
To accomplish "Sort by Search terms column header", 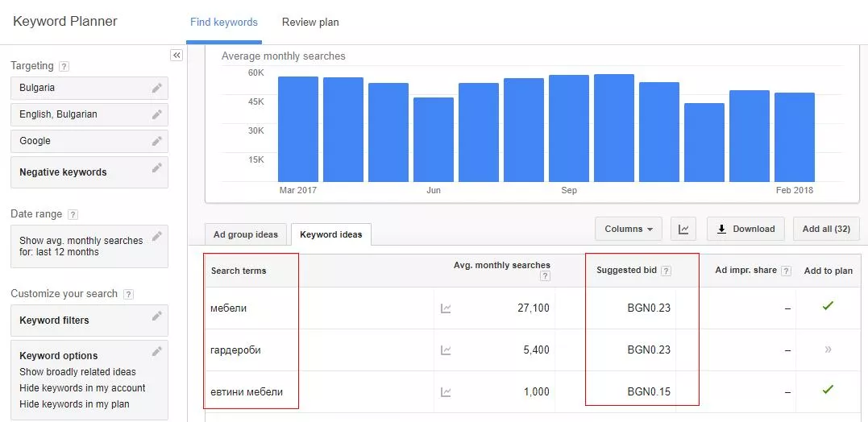I will [239, 271].
